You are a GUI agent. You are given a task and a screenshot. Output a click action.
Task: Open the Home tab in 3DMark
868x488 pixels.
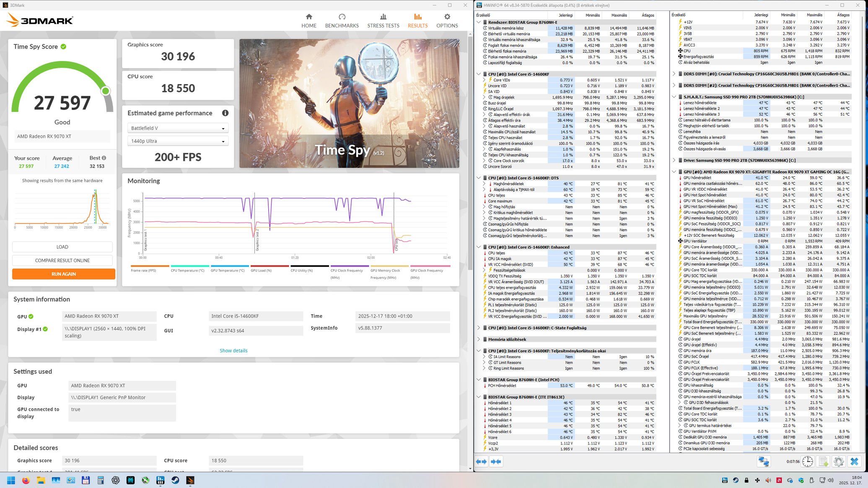coord(309,21)
